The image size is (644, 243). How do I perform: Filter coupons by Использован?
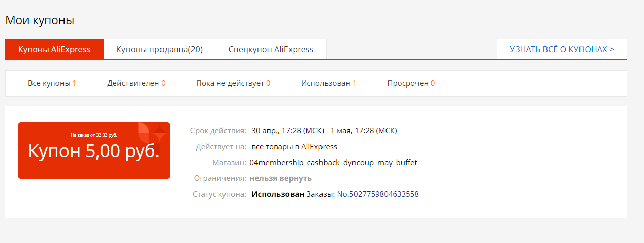pos(329,83)
